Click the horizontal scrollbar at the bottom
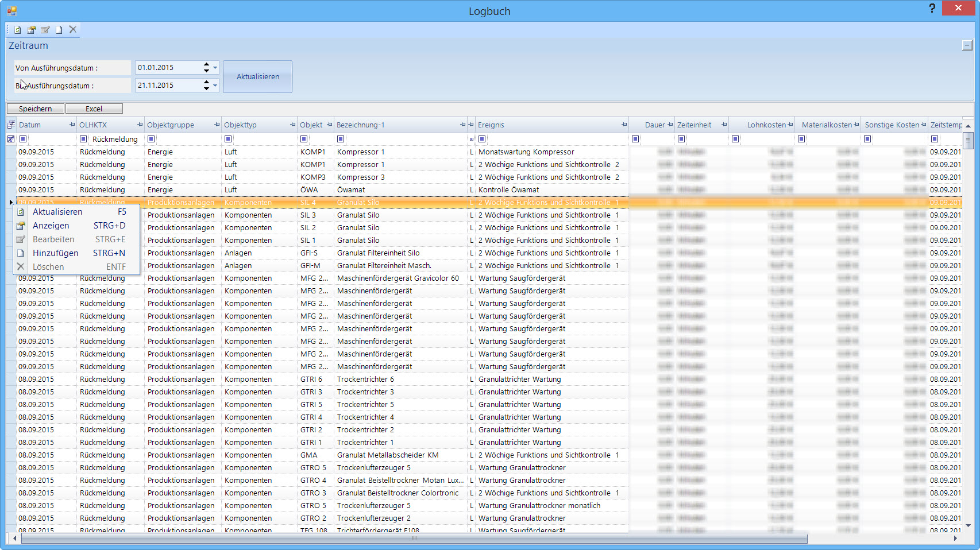The image size is (980, 550). click(414, 539)
